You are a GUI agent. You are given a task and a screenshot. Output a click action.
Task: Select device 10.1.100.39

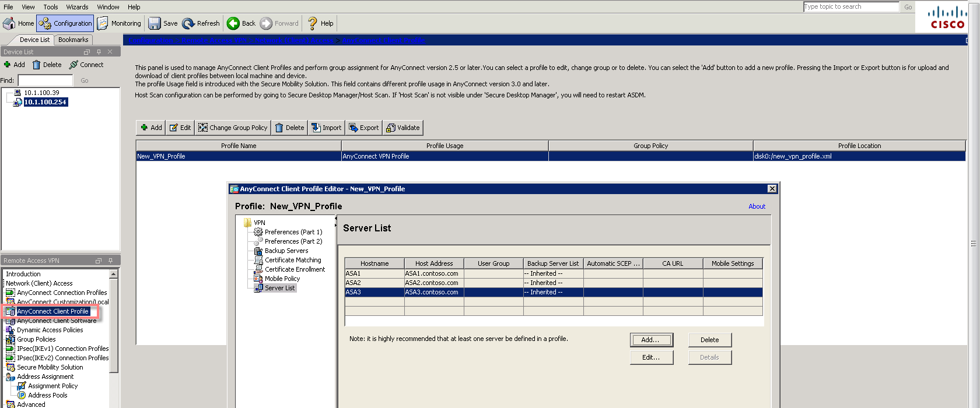tap(41, 93)
